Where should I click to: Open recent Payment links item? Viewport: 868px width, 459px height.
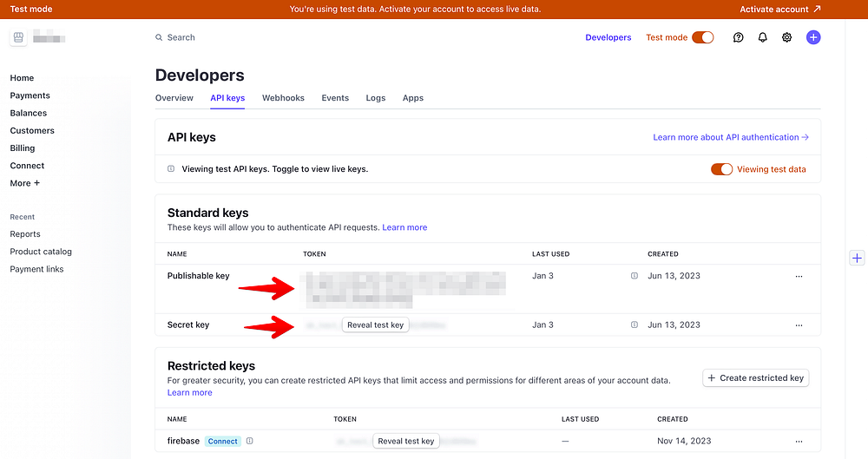click(36, 269)
